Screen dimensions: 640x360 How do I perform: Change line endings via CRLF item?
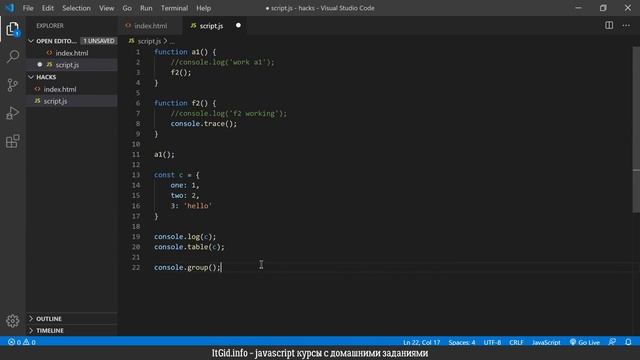click(516, 342)
